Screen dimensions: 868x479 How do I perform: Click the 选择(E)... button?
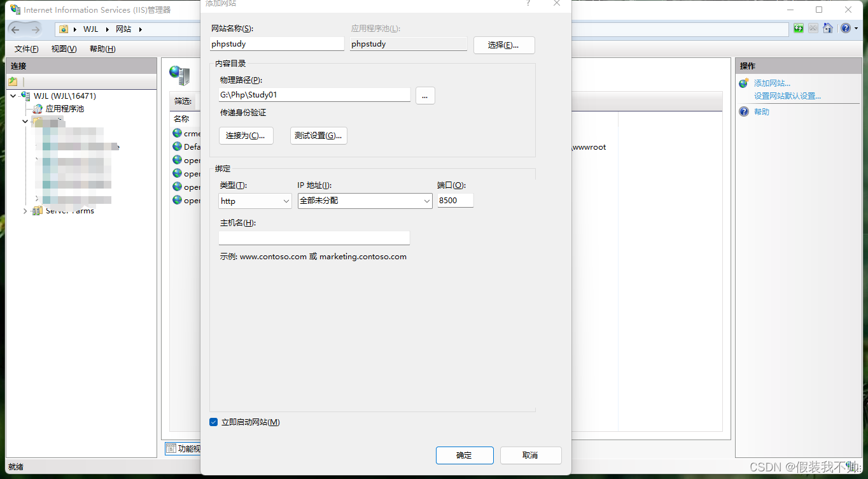(x=504, y=45)
